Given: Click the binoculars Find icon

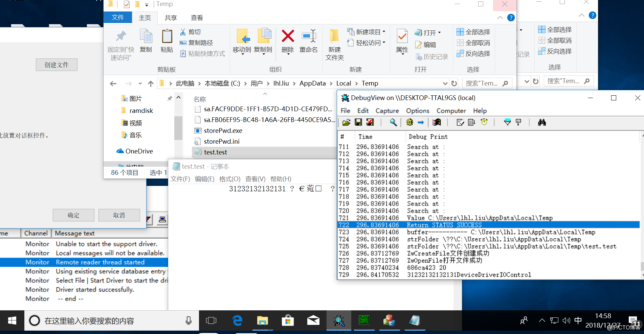Looking at the screenshot, I should 542,122.
